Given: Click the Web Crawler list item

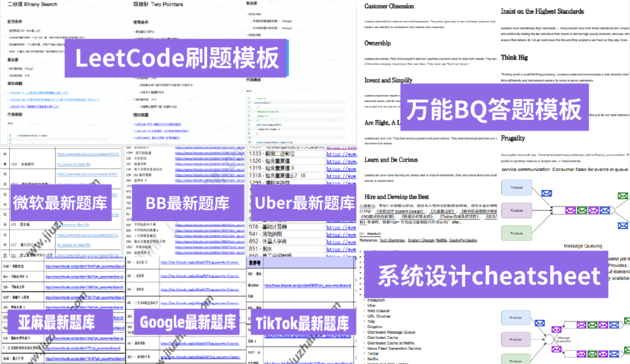Looking at the screenshot, I should (379, 310).
